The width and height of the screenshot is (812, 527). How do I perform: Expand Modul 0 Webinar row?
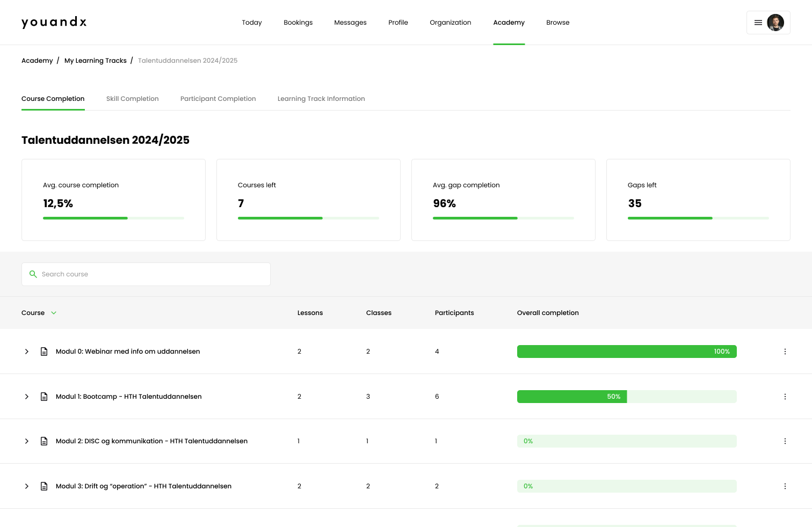[x=27, y=352]
